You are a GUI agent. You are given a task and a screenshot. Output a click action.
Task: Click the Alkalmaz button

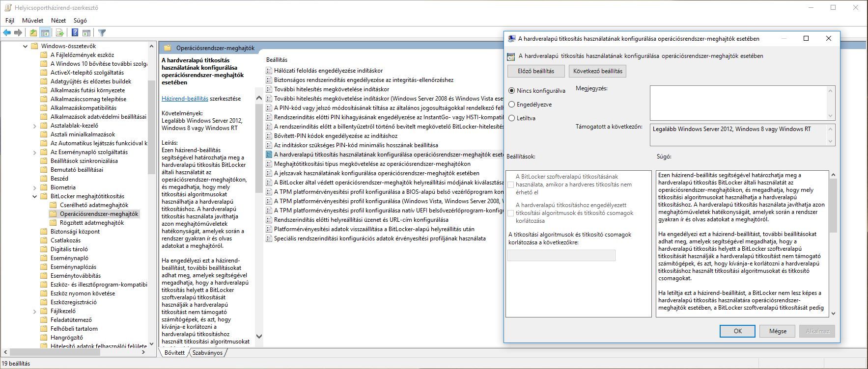[817, 331]
